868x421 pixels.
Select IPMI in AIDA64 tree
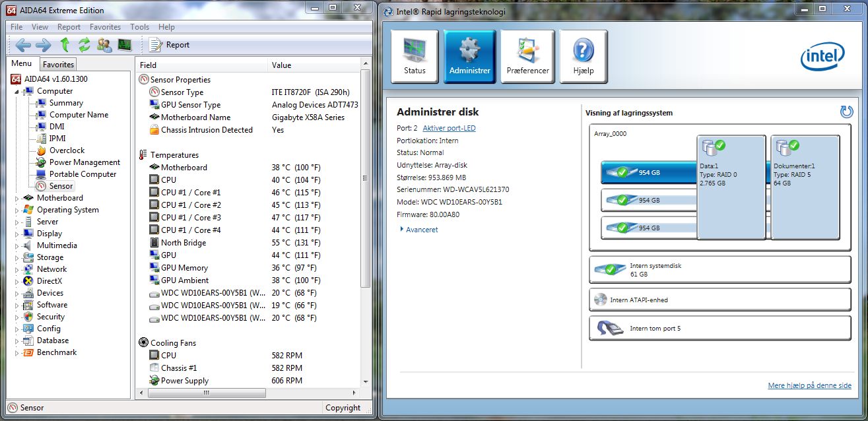pyautogui.click(x=57, y=139)
